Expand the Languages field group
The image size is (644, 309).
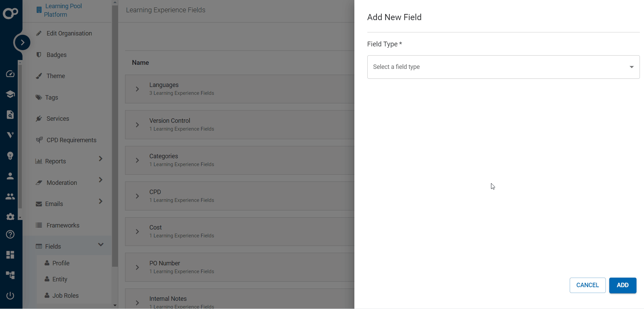137,89
